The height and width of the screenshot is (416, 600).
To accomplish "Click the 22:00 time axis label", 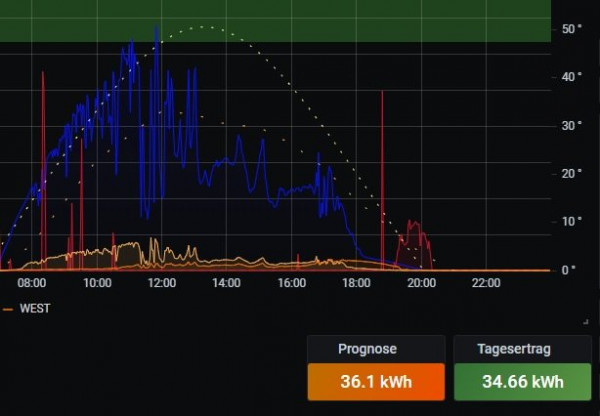I will tap(485, 284).
